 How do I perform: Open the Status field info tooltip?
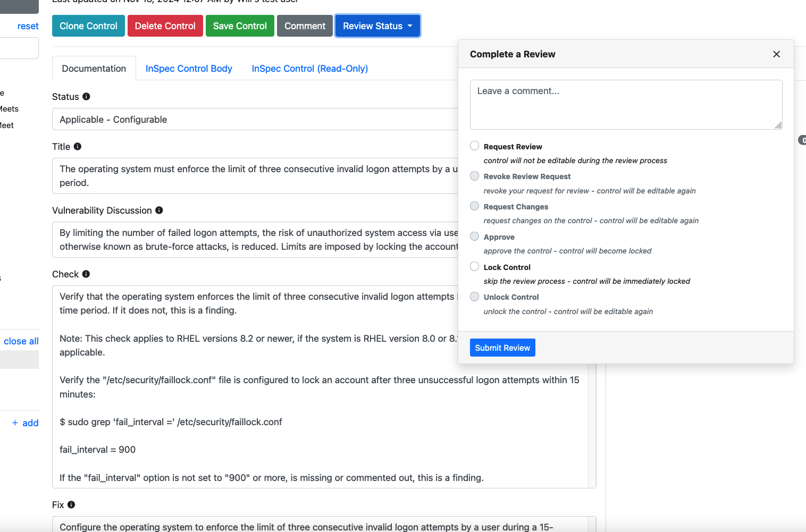coord(85,97)
